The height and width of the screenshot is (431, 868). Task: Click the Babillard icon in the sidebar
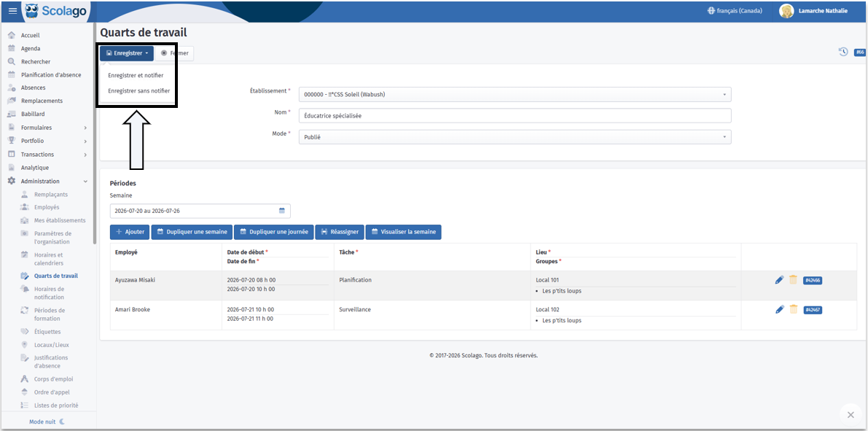pos(11,114)
